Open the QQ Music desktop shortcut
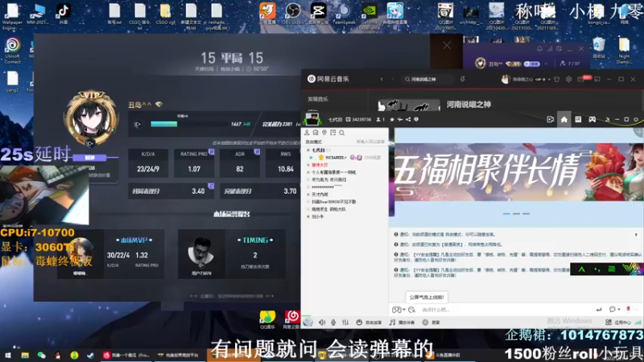644x362 pixels. tap(267, 319)
